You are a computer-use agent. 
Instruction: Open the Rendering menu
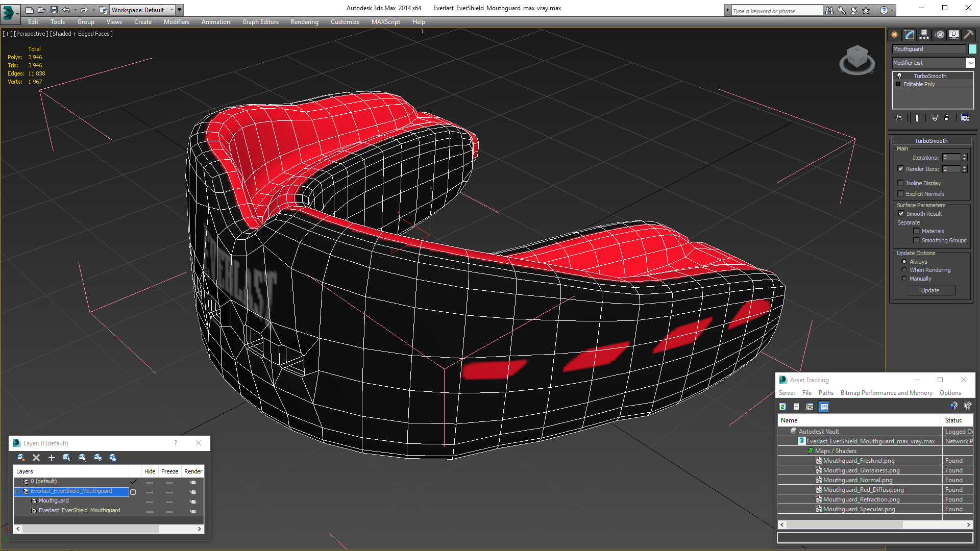(304, 22)
